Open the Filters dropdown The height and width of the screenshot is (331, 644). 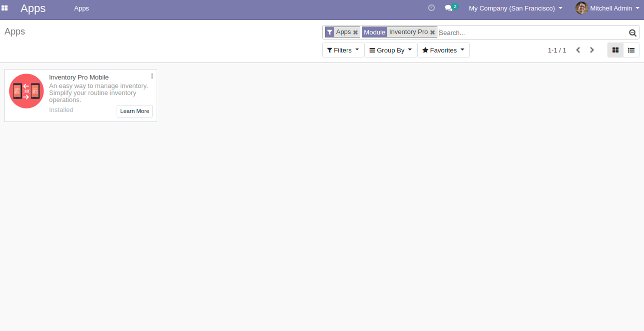[343, 50]
